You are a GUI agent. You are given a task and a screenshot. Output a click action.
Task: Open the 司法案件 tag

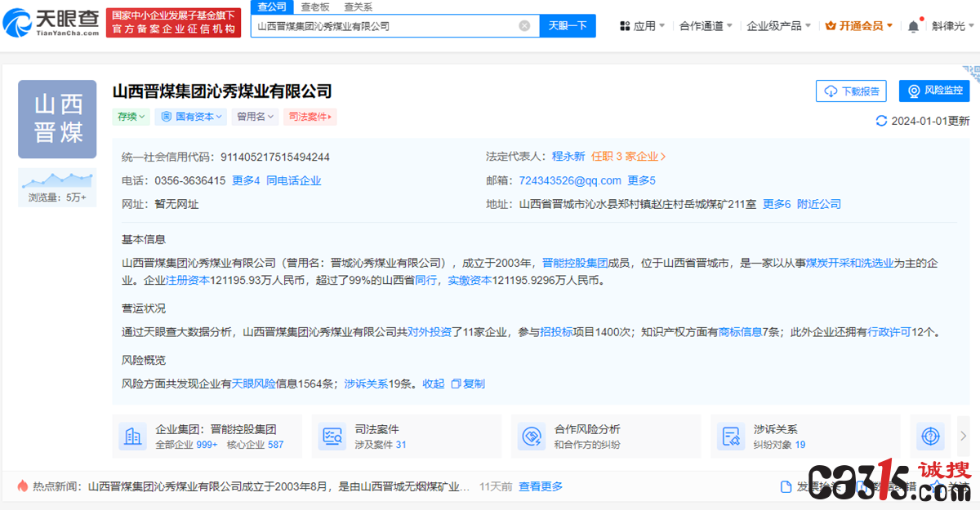click(x=310, y=117)
